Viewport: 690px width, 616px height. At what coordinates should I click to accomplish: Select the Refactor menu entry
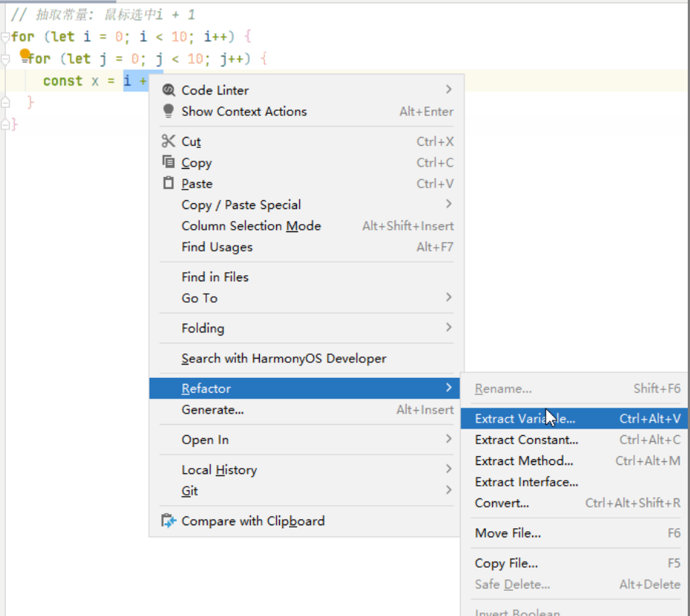click(304, 388)
